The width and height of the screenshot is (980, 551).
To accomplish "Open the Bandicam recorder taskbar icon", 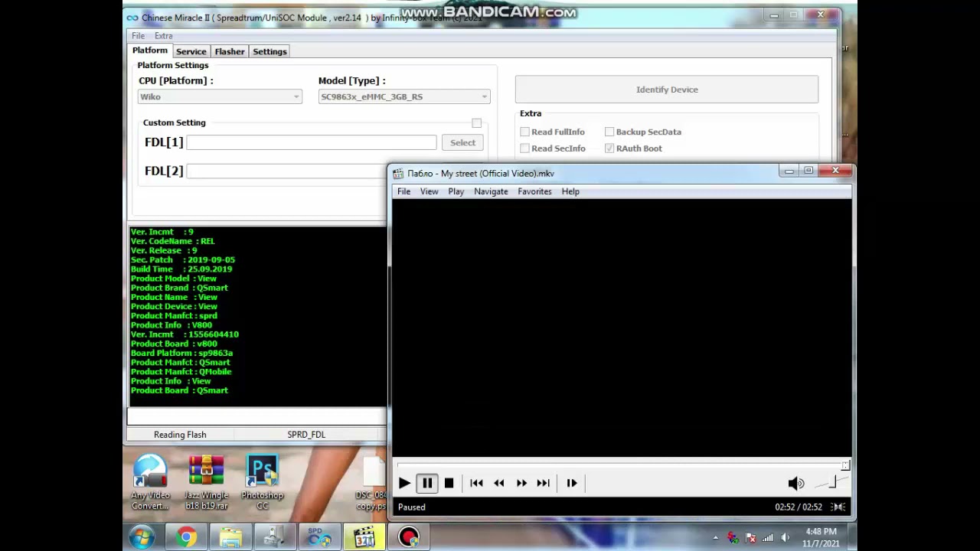I will click(408, 537).
